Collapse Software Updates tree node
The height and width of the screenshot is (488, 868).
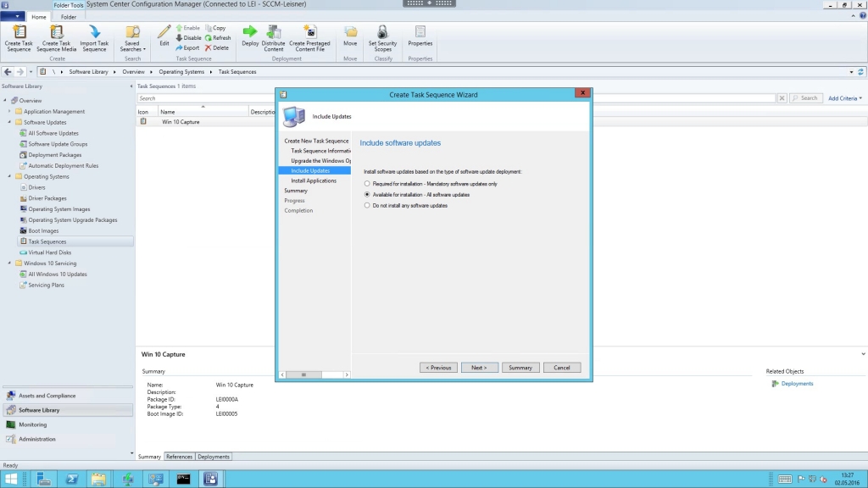pyautogui.click(x=9, y=122)
